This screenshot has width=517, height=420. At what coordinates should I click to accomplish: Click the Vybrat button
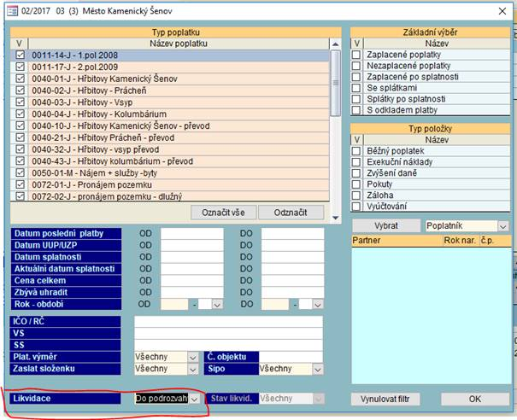385,226
